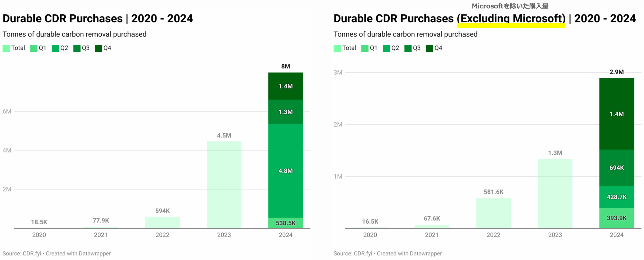Click the 2022 bar labeled 594K
Screen dimensions: 644x260
[x=162, y=222]
